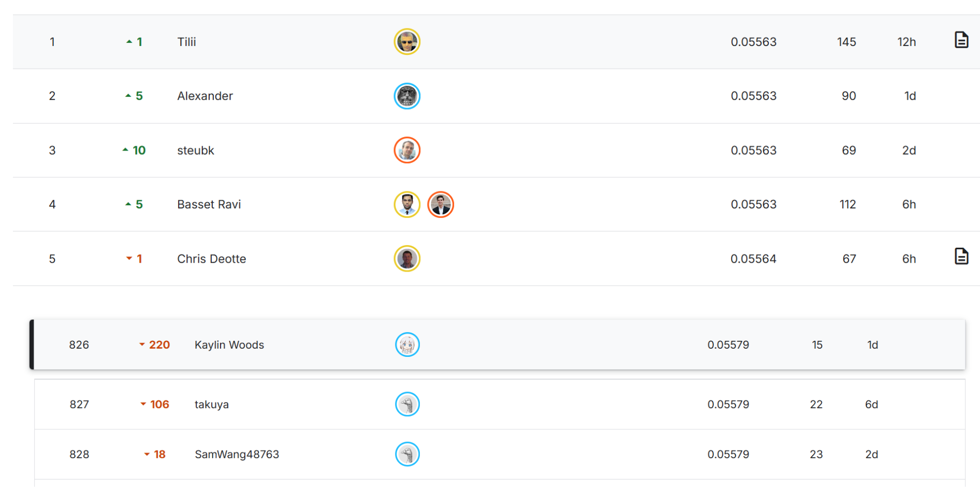Click Kaylin Woods' profile avatar
980x495 pixels.
[407, 345]
